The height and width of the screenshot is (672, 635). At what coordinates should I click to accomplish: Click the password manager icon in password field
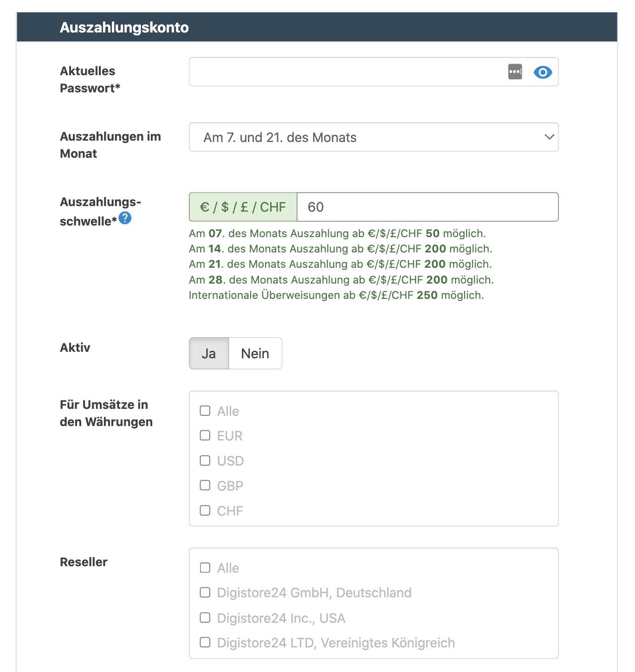(515, 72)
